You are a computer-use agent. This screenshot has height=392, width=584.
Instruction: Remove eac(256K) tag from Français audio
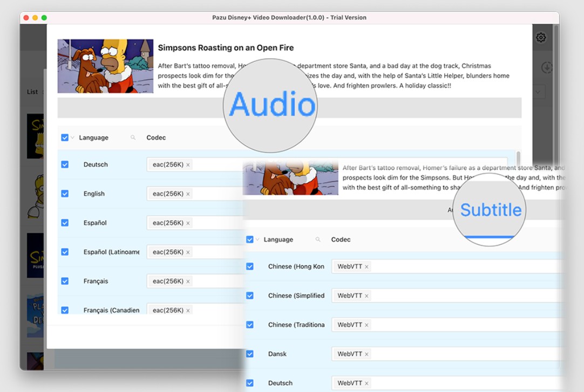click(188, 281)
